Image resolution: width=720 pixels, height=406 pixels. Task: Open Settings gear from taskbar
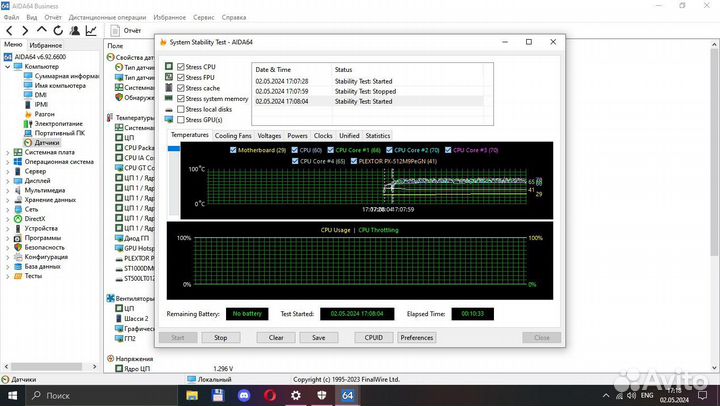coord(296,395)
